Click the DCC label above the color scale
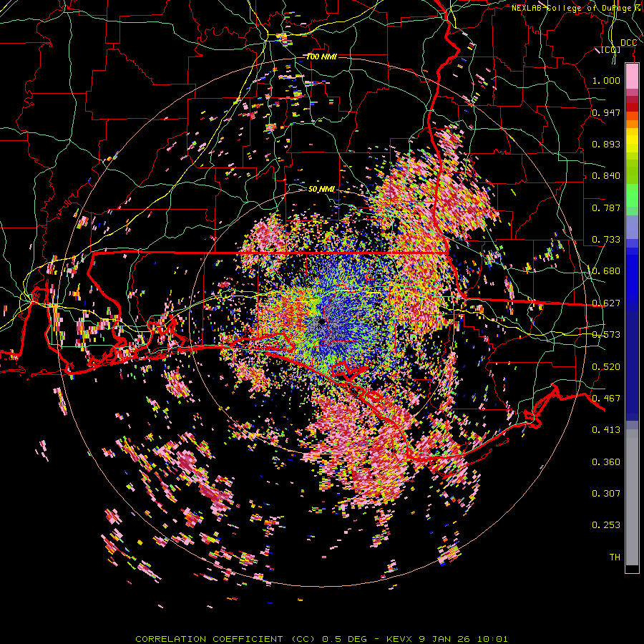The height and width of the screenshot is (644, 644). coord(628,43)
